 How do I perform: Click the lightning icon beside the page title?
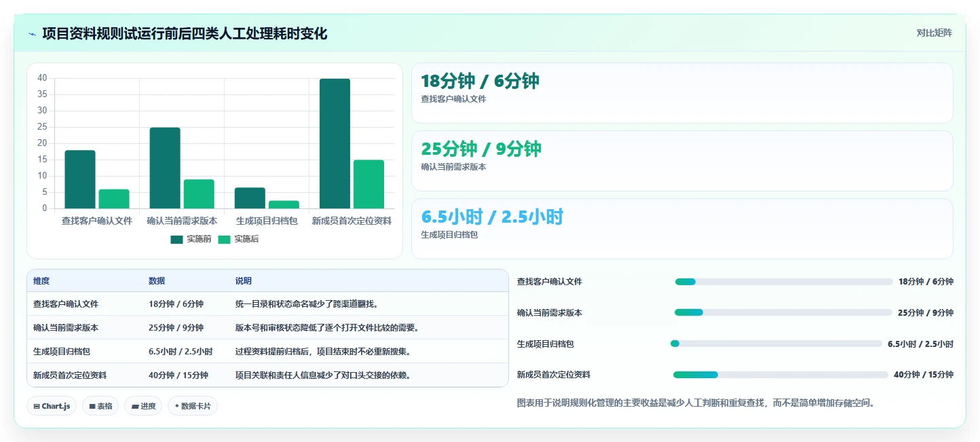pos(33,34)
